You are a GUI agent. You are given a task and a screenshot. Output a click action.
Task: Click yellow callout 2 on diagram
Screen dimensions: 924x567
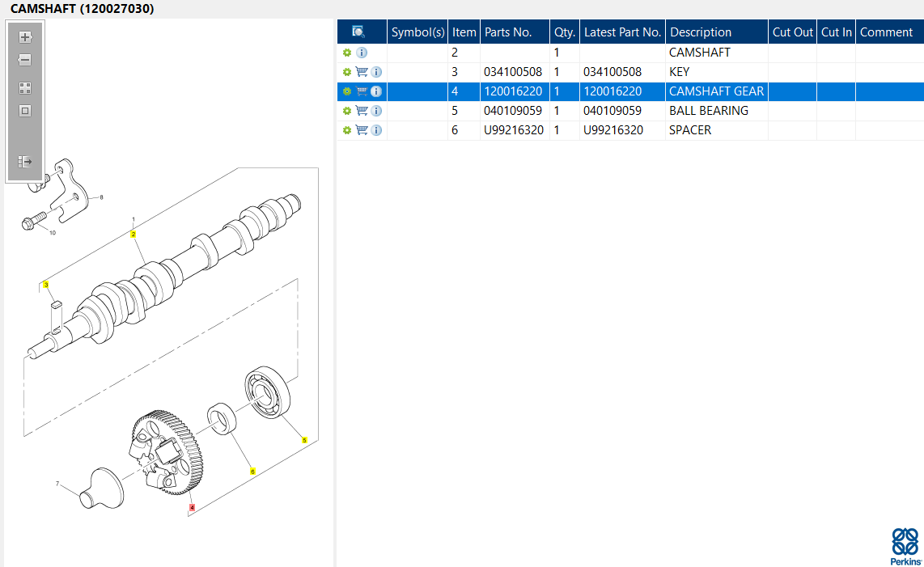tap(134, 234)
